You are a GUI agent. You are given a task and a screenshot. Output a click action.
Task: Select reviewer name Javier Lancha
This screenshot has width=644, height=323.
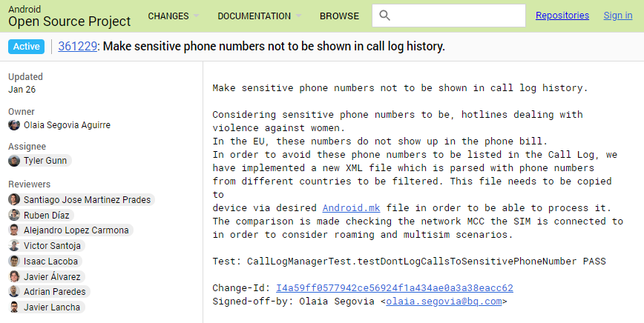(52, 307)
